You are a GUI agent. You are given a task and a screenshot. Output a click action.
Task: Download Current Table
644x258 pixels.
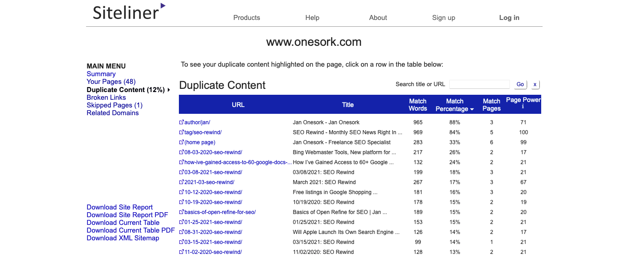coord(123,223)
